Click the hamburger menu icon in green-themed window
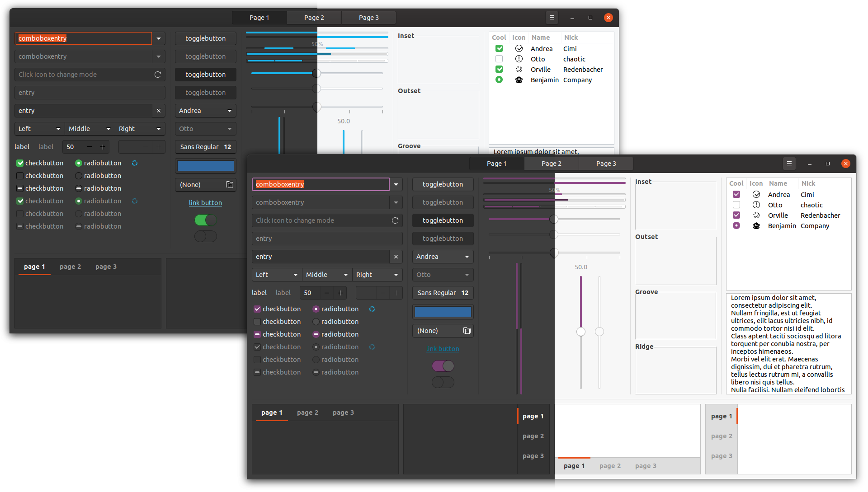Screen dimensions: 868x492 (x=552, y=18)
